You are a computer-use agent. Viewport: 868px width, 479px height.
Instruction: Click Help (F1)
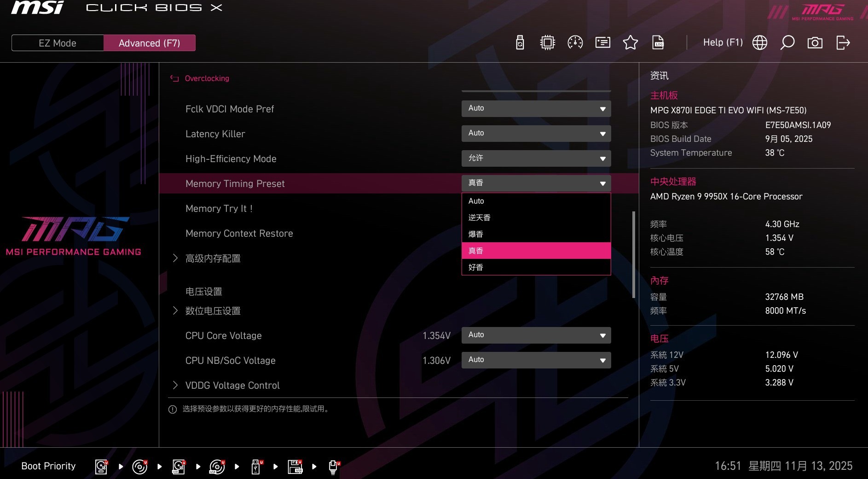(722, 42)
